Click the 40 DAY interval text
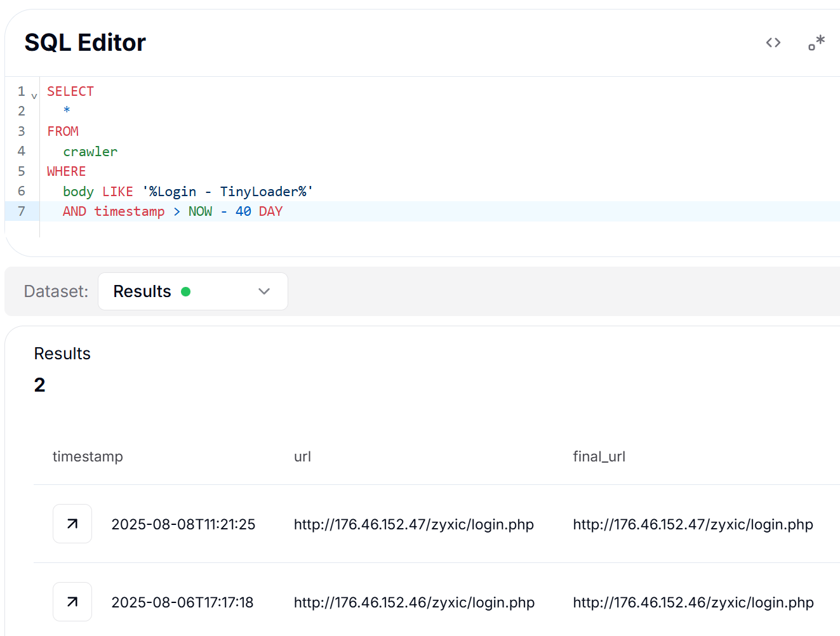Screen dimensions: 840x636 click(x=259, y=211)
